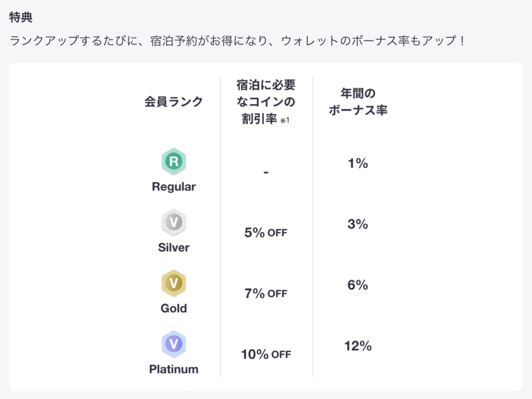This screenshot has height=399, width=532.
Task: Click the Silver rank hexagon badge
Action: click(174, 223)
